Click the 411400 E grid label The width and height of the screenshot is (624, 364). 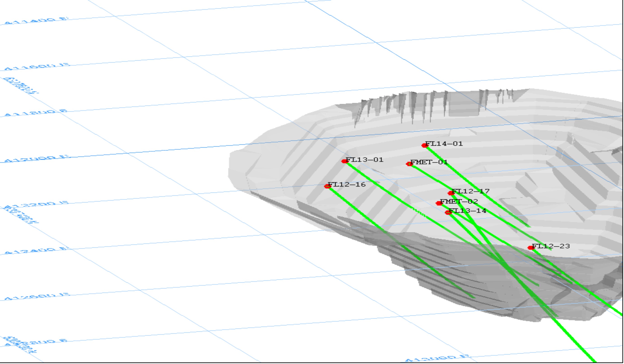point(36,21)
